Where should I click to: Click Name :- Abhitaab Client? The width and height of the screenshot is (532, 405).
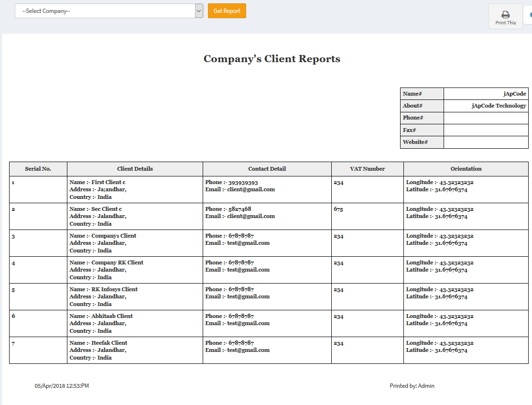[101, 316]
